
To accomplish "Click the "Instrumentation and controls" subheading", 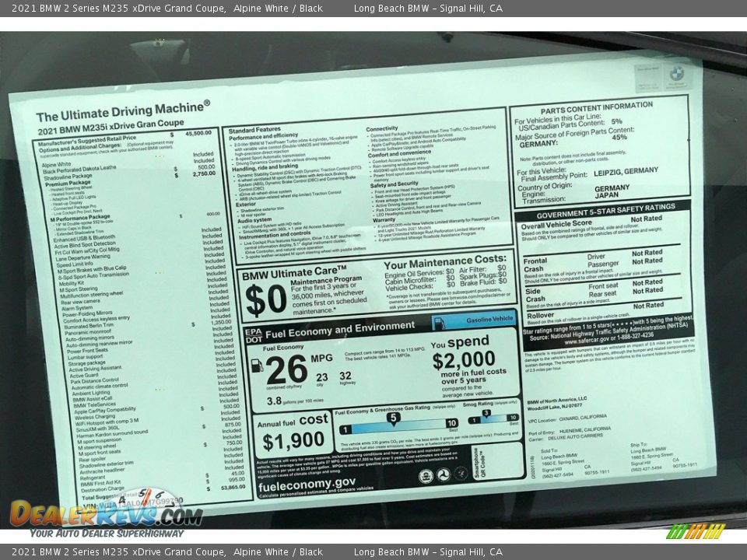I will click(275, 235).
